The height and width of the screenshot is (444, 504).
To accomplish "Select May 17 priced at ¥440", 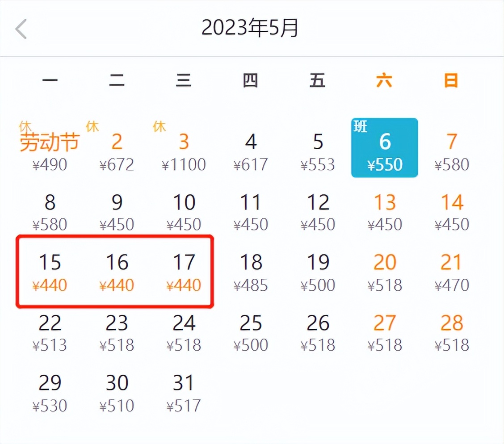I will click(184, 272).
